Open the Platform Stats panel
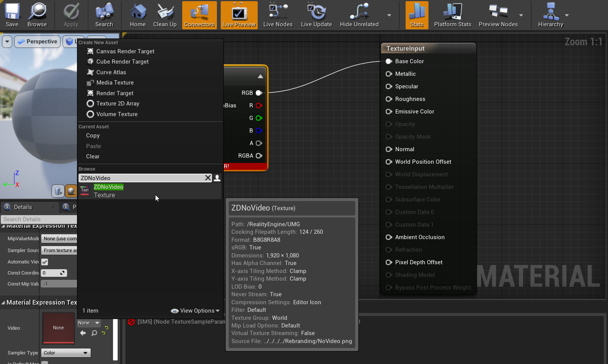The image size is (608, 364). (452, 15)
